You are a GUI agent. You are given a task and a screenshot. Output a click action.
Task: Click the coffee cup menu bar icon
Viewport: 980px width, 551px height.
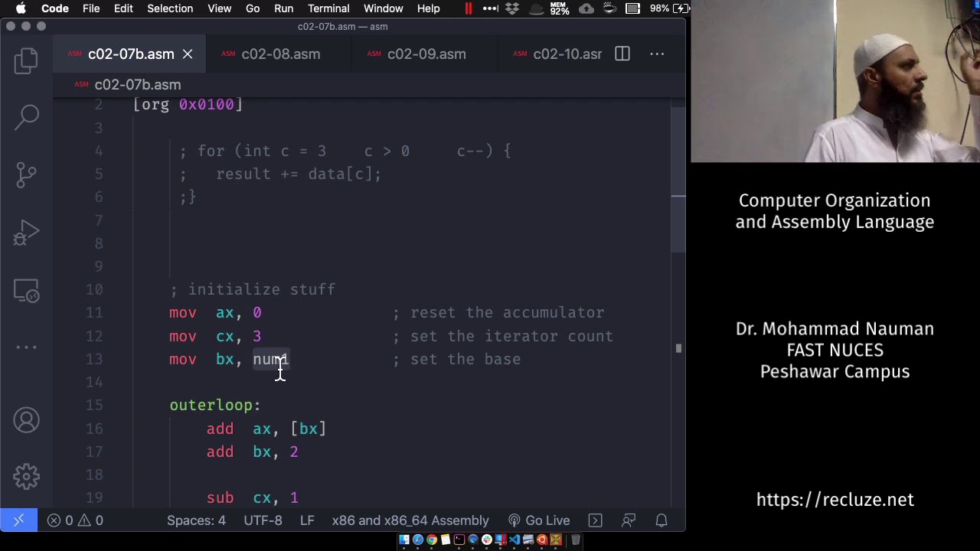click(609, 8)
